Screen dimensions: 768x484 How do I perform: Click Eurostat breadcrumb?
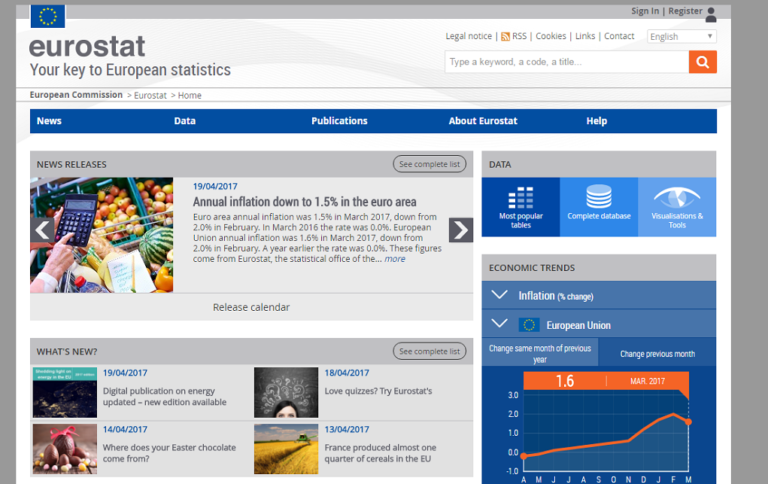point(150,96)
